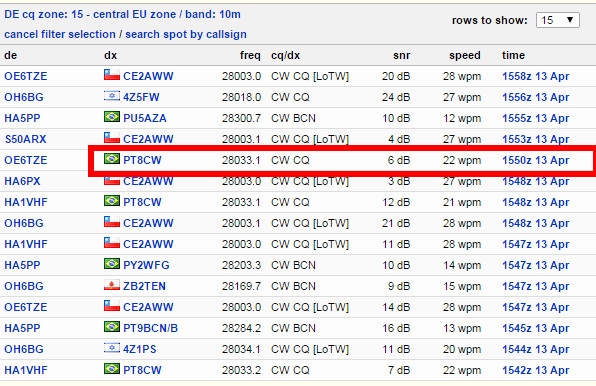
Task: Open dx callsign ZB2TEN
Action: [144, 286]
